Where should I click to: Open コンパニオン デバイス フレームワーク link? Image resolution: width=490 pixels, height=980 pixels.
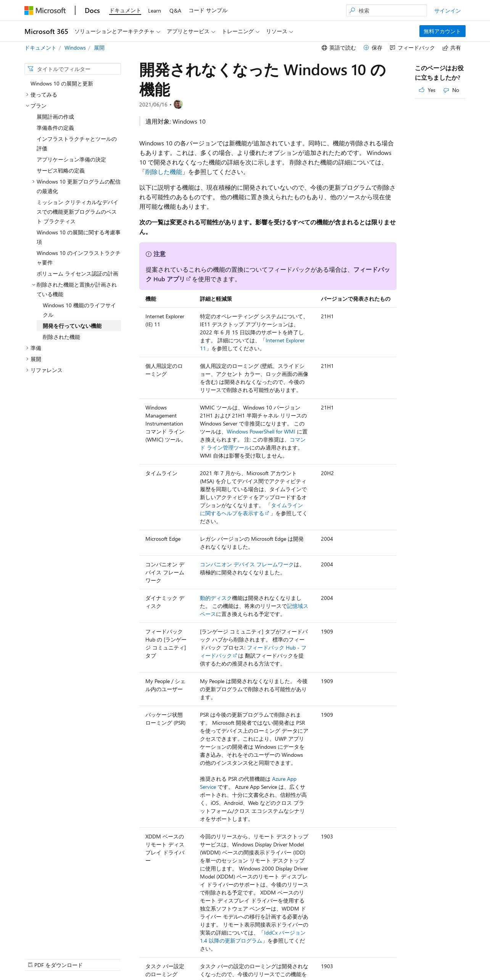coord(247,564)
